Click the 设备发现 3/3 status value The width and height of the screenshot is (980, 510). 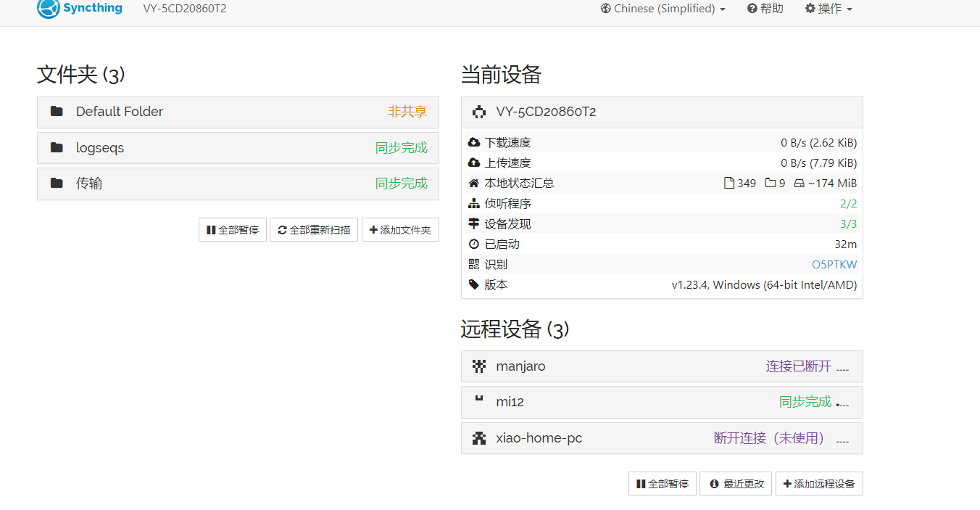pyautogui.click(x=849, y=223)
